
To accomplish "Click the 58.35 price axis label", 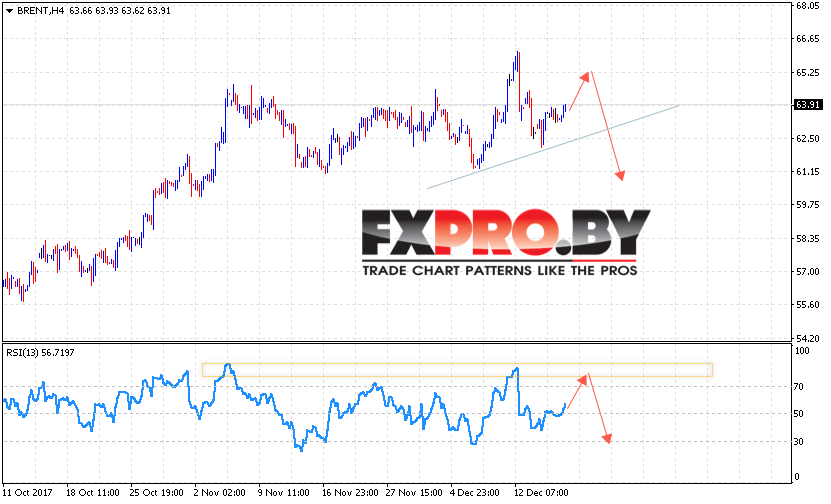I will 808,238.
